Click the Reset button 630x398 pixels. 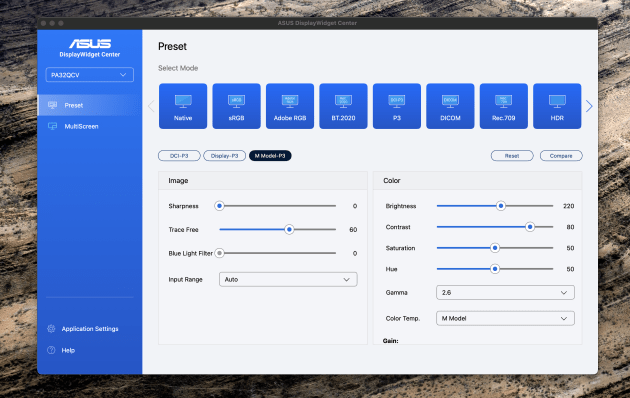tap(512, 155)
